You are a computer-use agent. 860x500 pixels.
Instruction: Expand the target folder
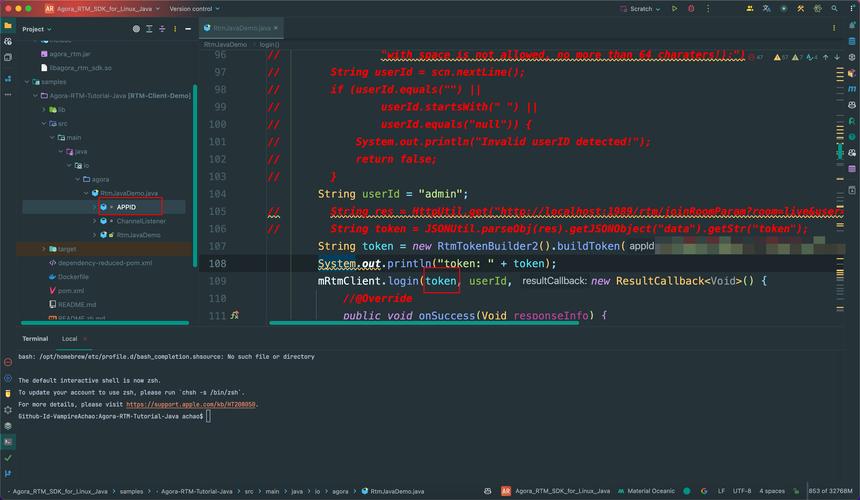(44, 249)
